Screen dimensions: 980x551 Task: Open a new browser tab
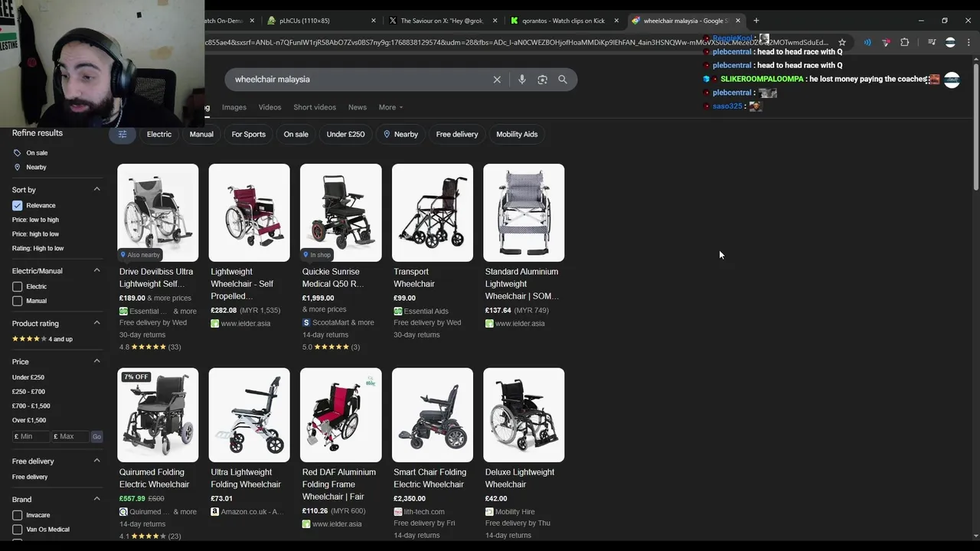pyautogui.click(x=756, y=21)
